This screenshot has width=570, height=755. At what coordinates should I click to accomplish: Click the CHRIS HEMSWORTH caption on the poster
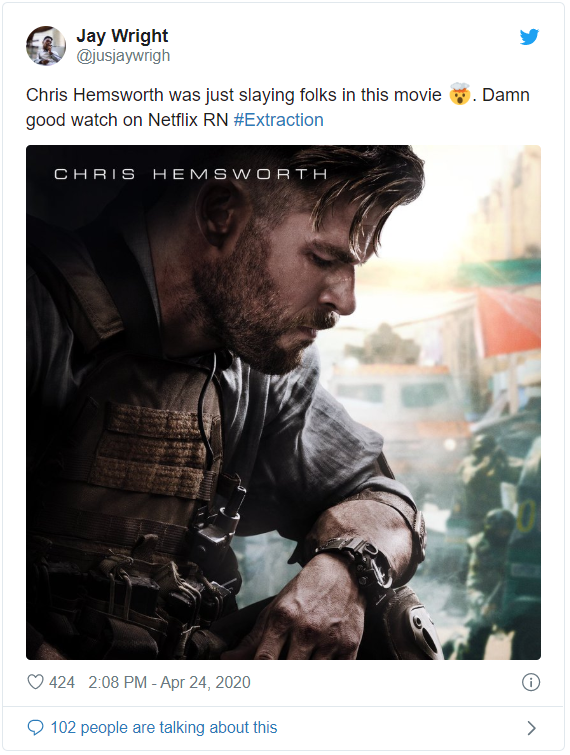pos(191,174)
